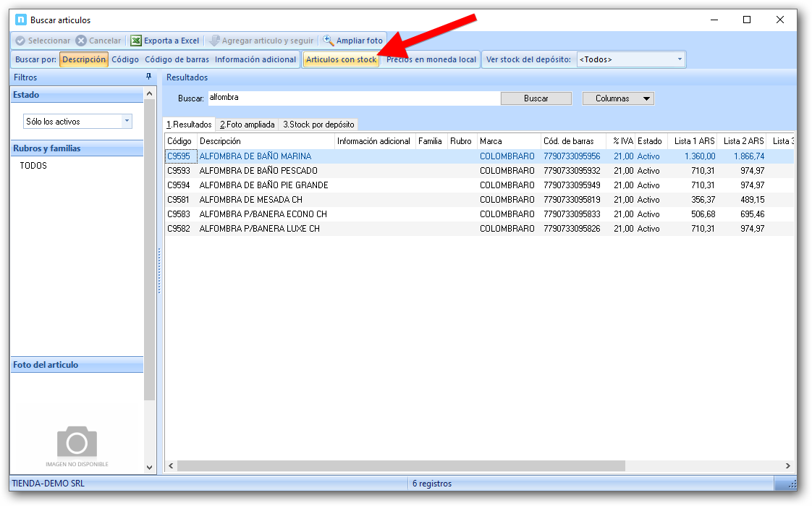Open Ampliar foto magnifier icon

tap(329, 41)
